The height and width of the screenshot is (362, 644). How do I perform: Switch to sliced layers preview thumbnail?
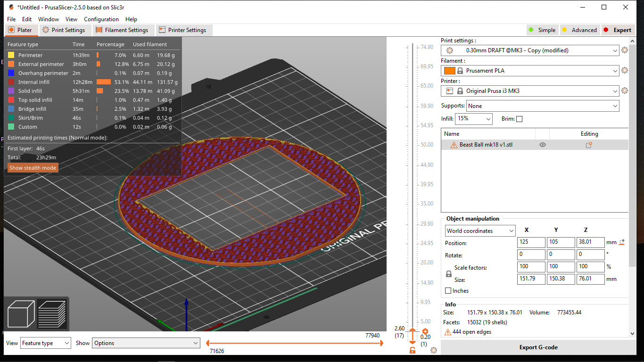click(x=52, y=313)
